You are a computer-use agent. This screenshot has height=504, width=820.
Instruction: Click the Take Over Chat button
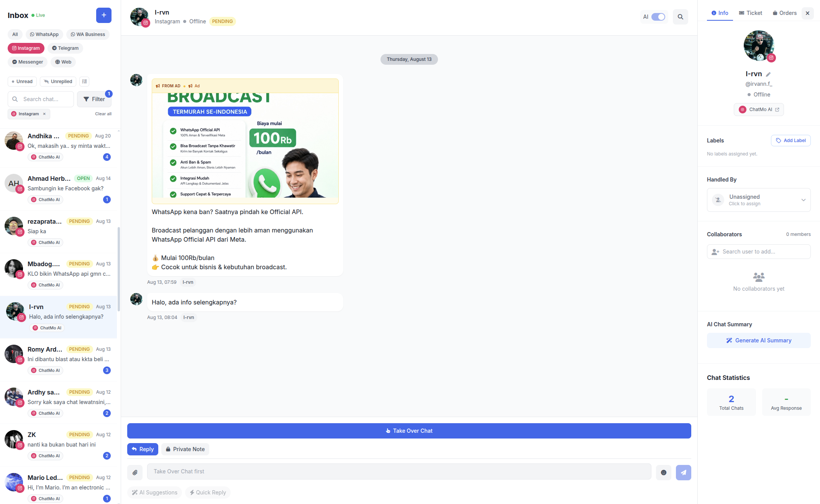[409, 431]
